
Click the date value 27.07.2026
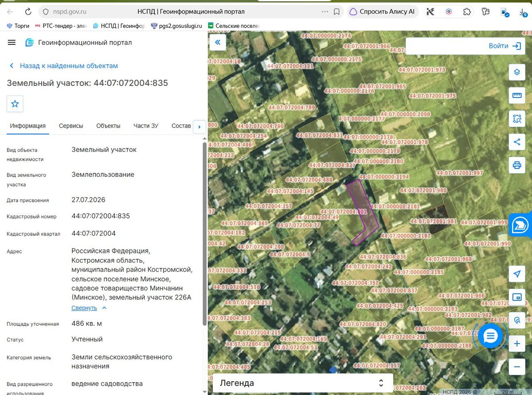(x=89, y=200)
